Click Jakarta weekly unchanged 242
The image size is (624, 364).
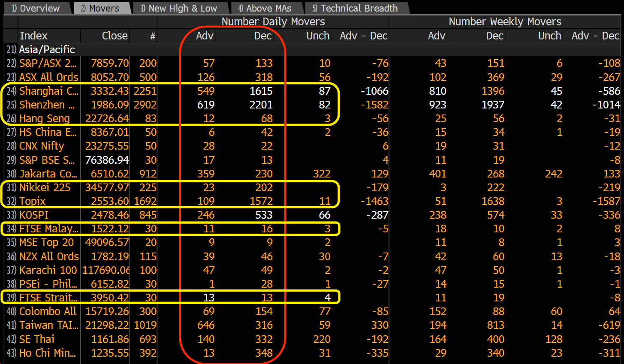point(554,174)
